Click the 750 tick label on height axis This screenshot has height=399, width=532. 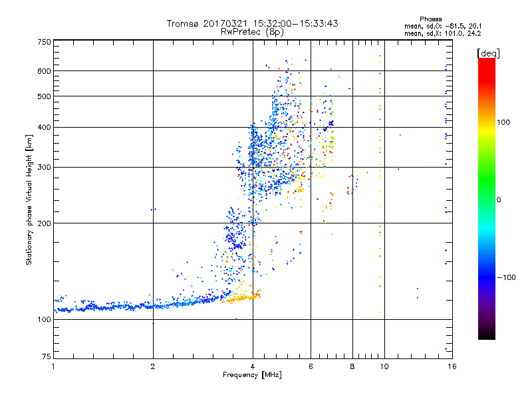44,42
